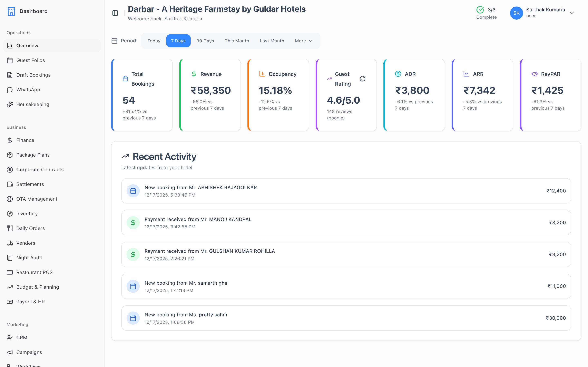Open the Overview menu item
588x367 pixels.
point(27,46)
